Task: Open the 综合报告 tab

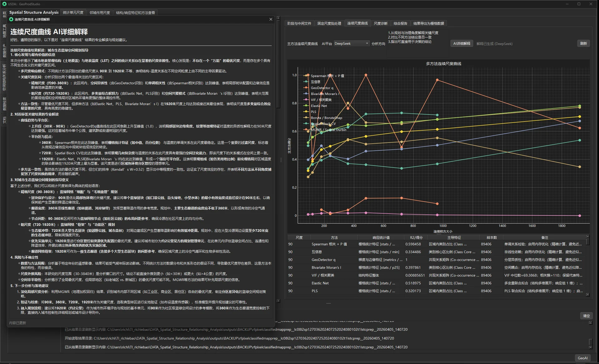Action: point(400,23)
